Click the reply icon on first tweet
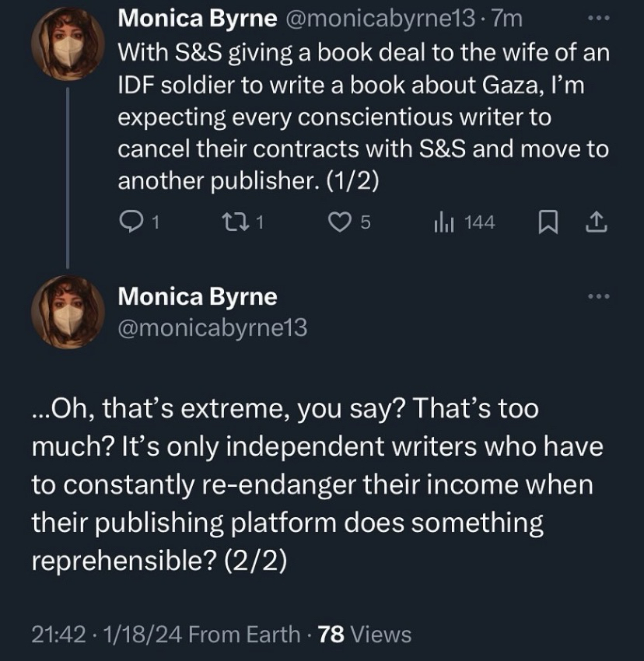 tap(129, 222)
